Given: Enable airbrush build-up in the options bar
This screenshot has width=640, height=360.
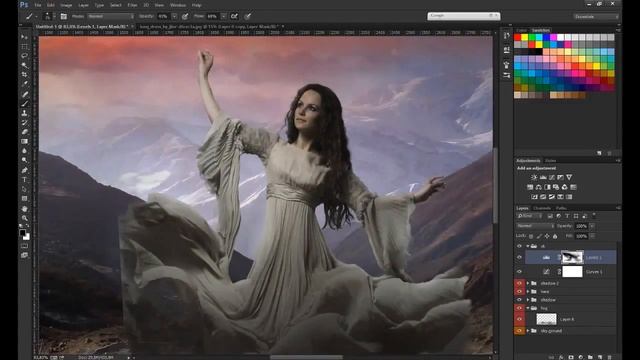Looking at the screenshot, I should pyautogui.click(x=234, y=16).
